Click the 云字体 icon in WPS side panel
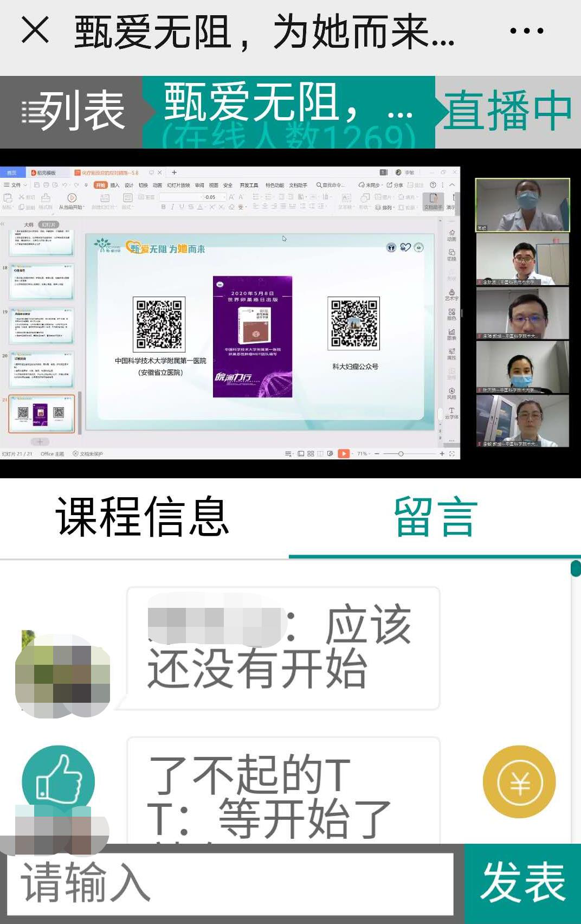Viewport: 581px width, 924px height. pyautogui.click(x=451, y=413)
